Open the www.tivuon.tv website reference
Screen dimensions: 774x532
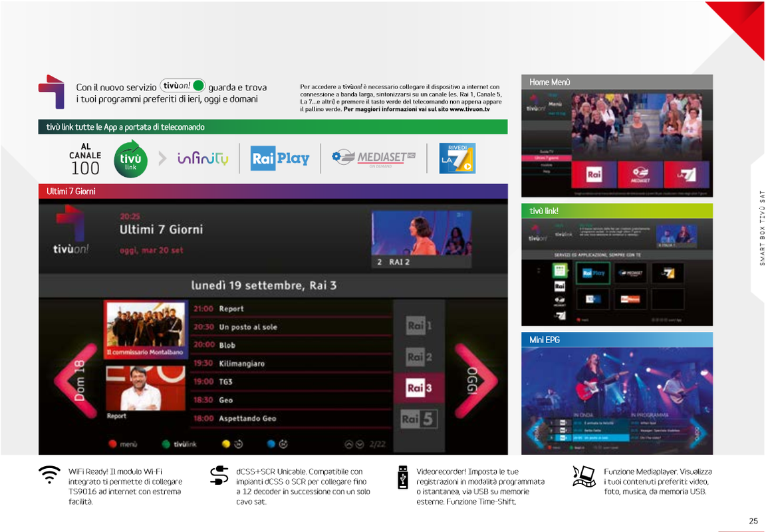coord(469,109)
